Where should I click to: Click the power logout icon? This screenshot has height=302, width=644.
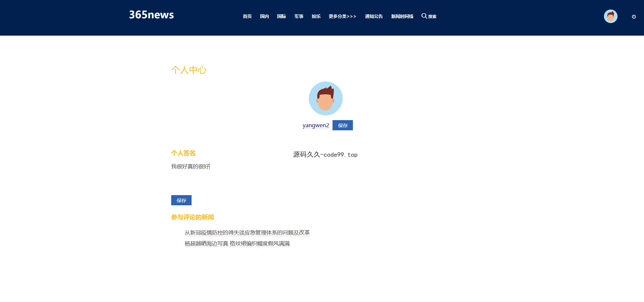634,17
